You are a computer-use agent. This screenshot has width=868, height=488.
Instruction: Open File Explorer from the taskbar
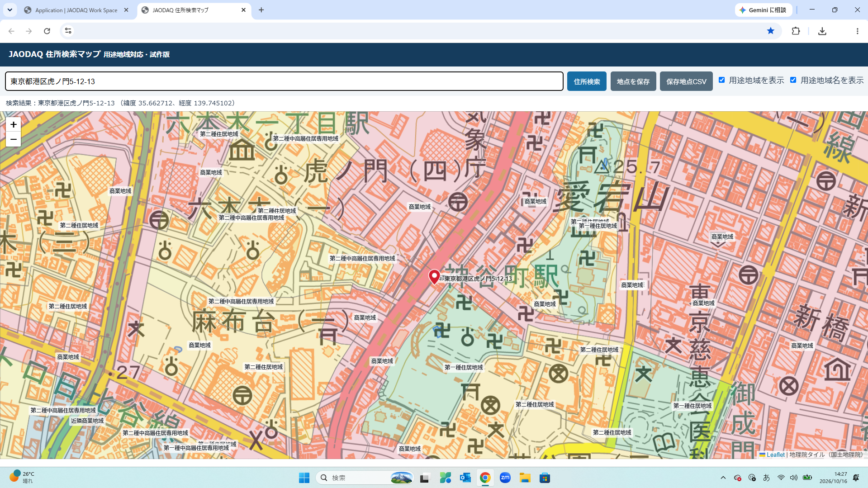pyautogui.click(x=525, y=478)
